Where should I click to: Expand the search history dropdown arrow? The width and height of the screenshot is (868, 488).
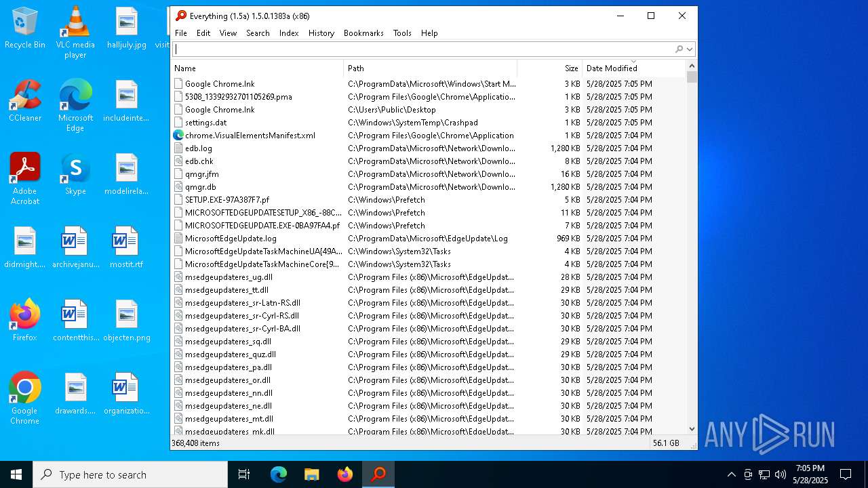(x=690, y=49)
